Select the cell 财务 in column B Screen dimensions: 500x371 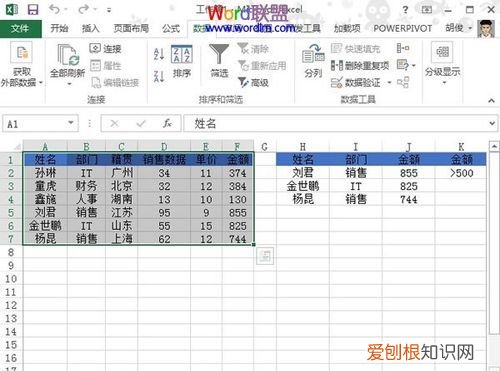[86, 186]
